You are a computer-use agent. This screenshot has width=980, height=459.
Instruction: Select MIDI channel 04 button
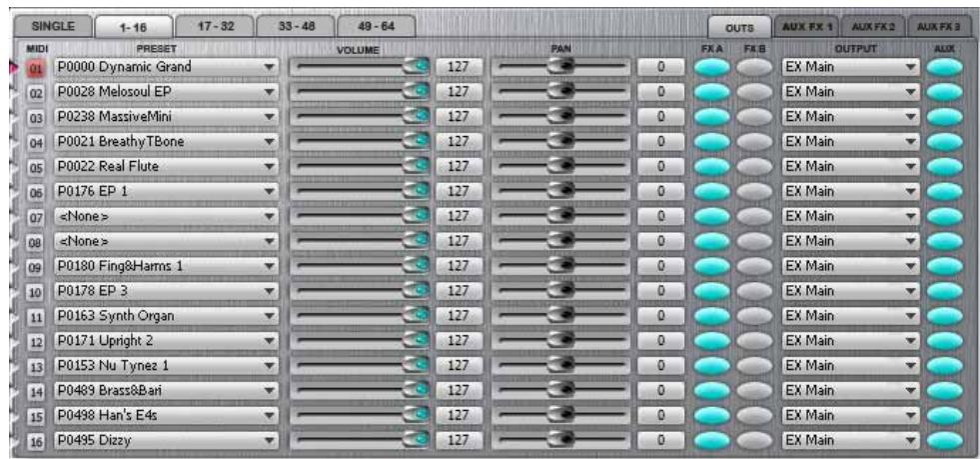36,143
